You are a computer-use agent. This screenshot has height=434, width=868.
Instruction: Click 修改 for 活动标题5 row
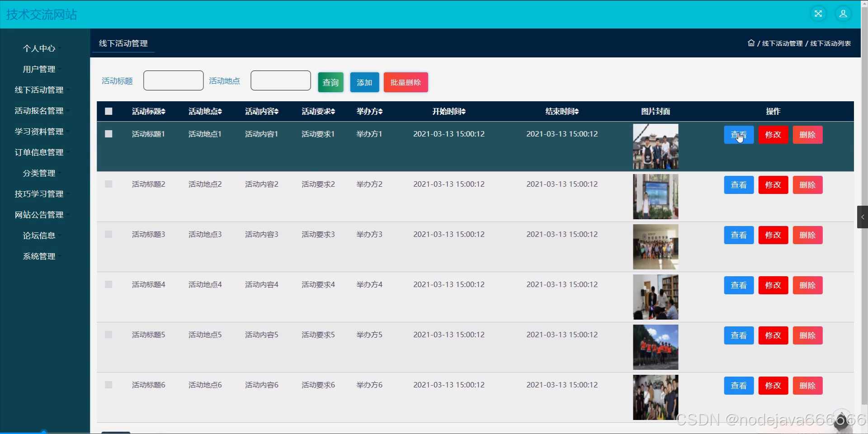point(773,335)
